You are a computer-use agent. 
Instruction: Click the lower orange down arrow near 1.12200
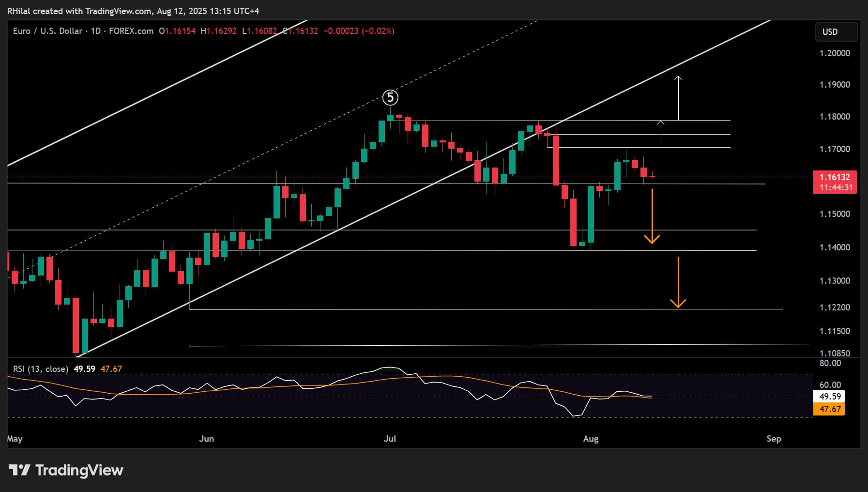tap(678, 283)
